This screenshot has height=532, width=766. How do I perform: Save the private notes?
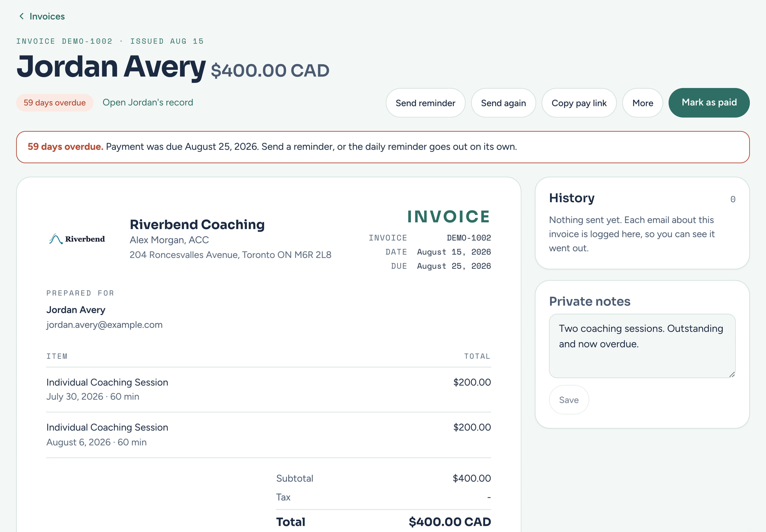tap(569, 400)
